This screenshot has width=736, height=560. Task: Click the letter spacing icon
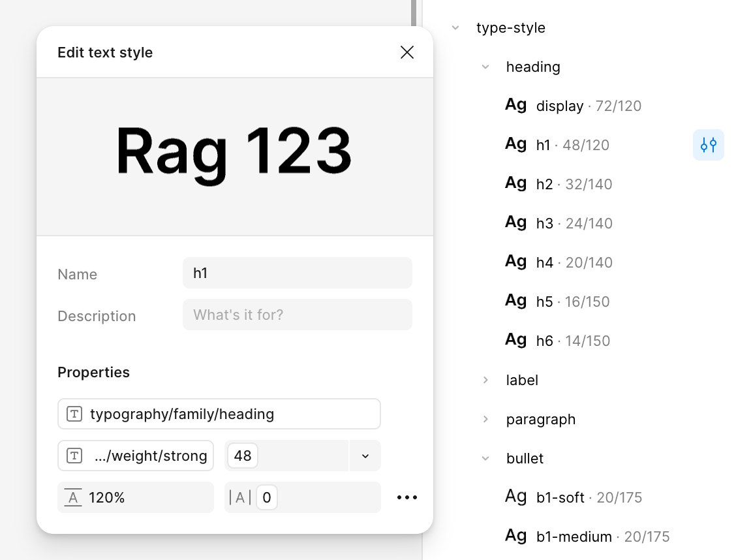click(x=239, y=498)
